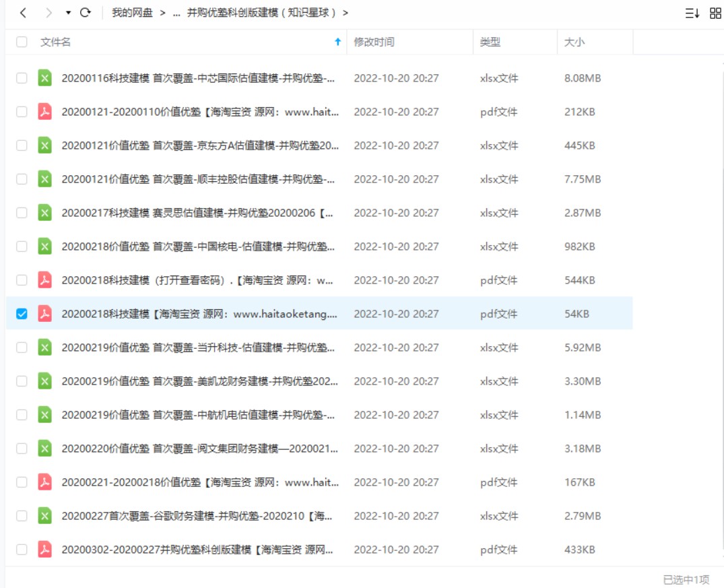Sort by 大小 column header
This screenshot has width=724, height=588.
[x=574, y=42]
